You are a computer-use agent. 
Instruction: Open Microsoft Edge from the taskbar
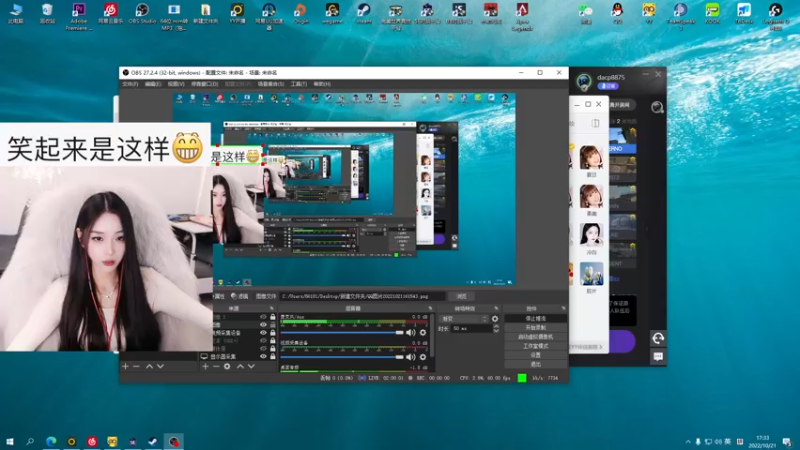click(x=51, y=441)
